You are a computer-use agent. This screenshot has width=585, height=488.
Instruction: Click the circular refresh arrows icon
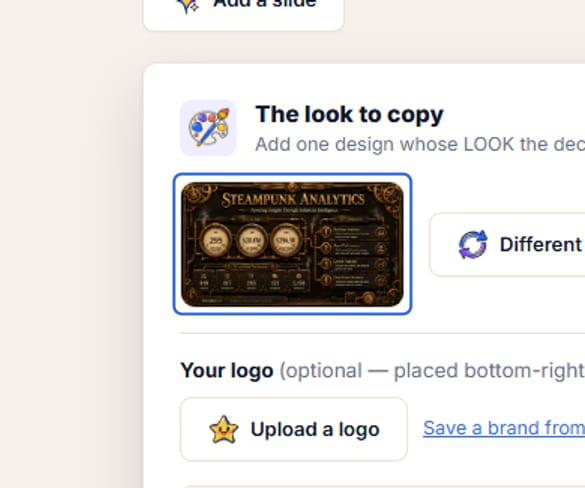pos(473,244)
